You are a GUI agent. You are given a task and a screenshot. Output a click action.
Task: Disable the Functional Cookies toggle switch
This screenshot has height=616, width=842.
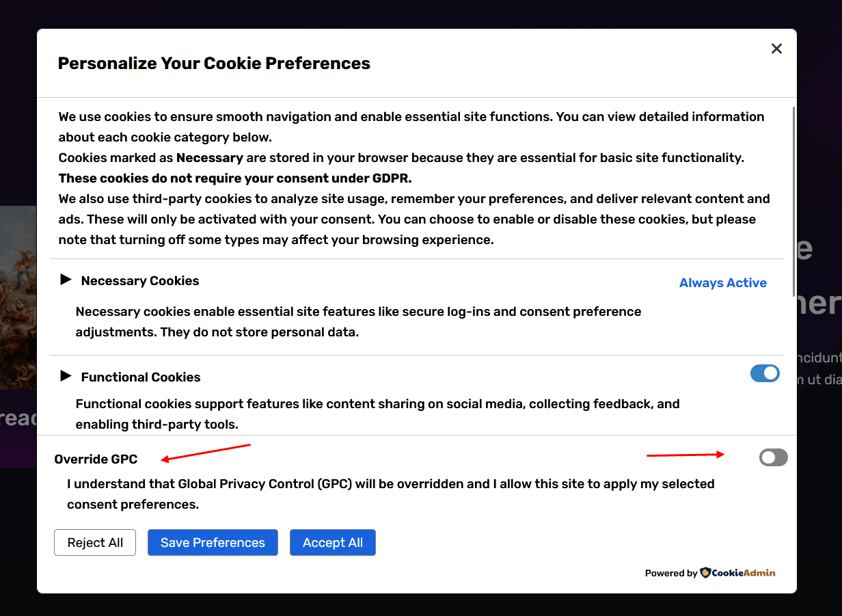point(765,373)
